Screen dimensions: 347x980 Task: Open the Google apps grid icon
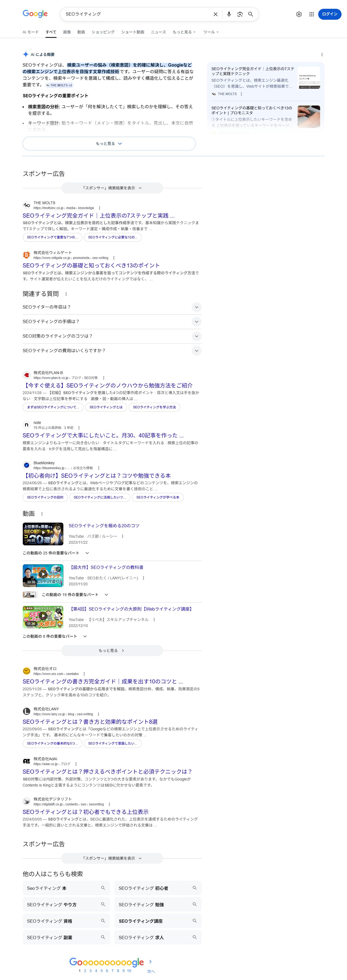tap(312, 14)
